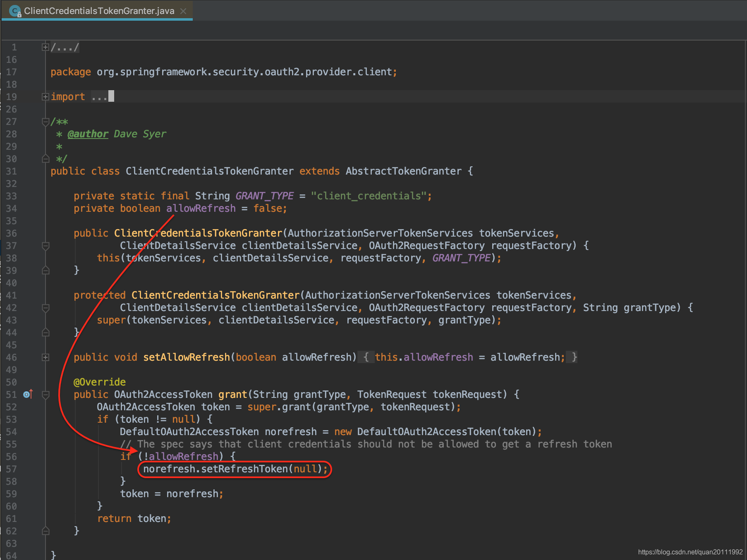Open the @author link in the Javadoc
The image size is (747, 560).
click(88, 134)
